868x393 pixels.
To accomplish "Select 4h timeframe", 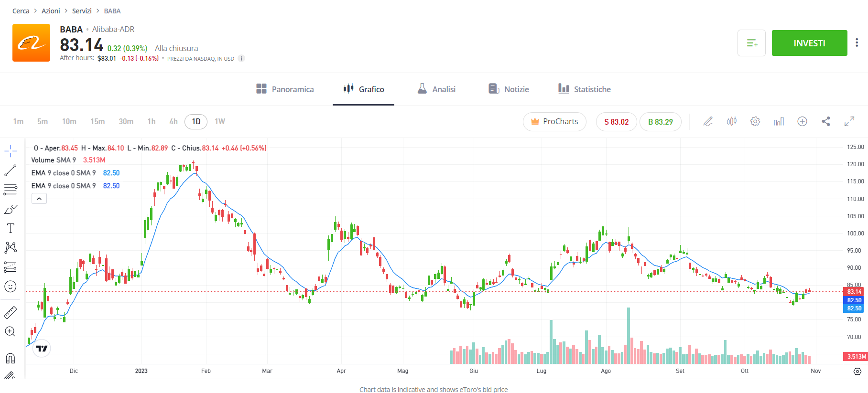I will tap(174, 121).
